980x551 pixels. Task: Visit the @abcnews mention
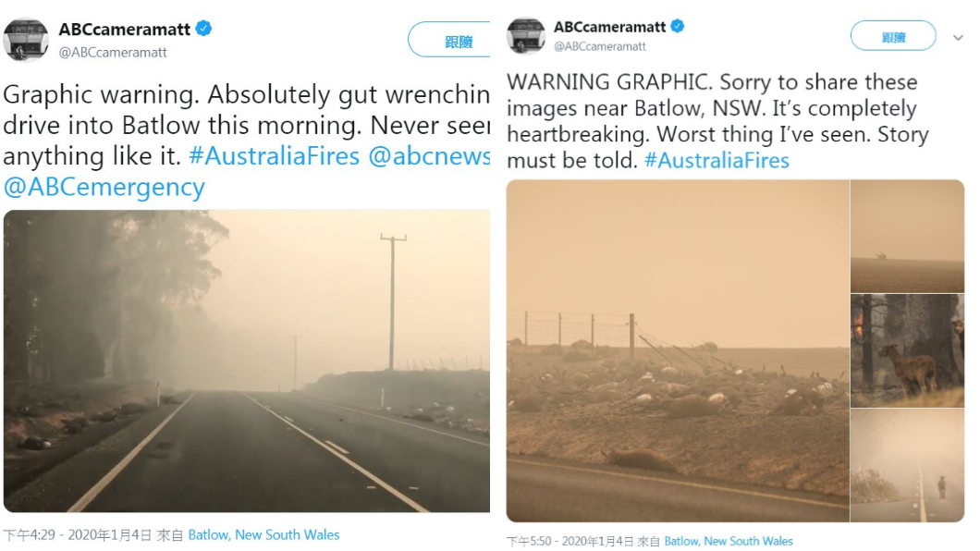coord(429,155)
